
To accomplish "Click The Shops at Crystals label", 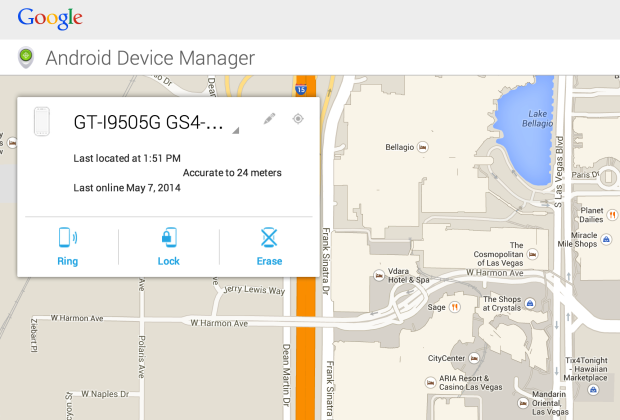I will (502, 303).
